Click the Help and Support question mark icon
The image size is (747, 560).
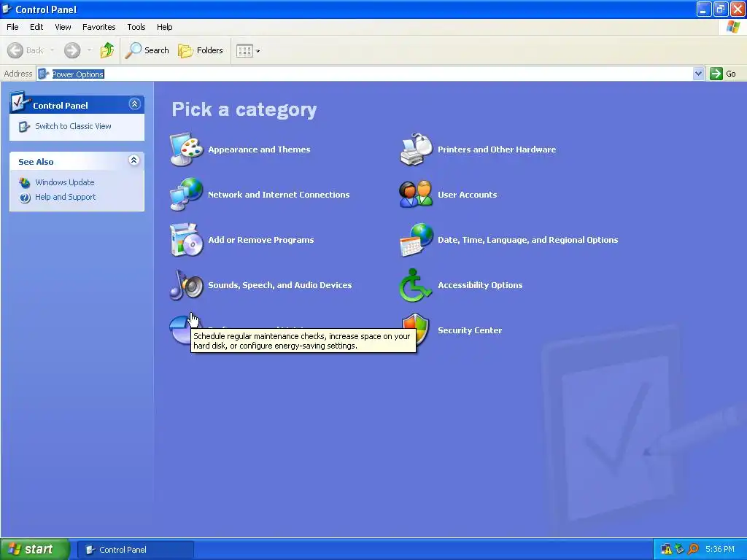coord(25,197)
